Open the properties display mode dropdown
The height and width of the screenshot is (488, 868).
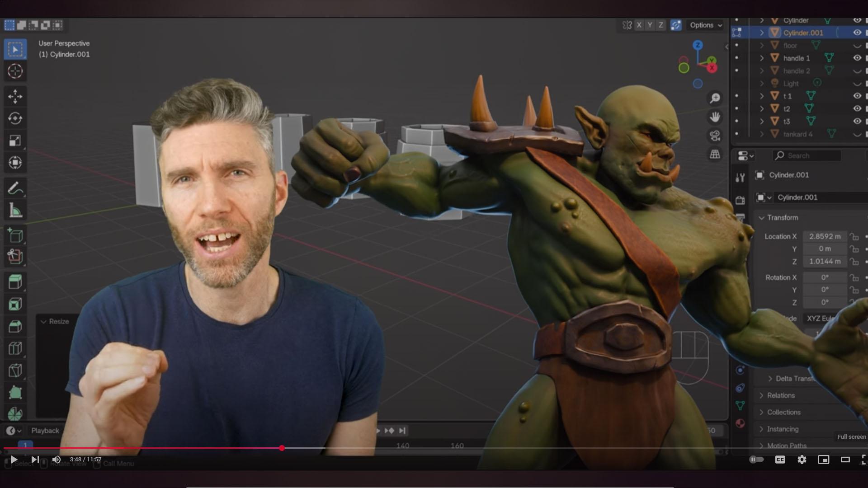tap(745, 156)
